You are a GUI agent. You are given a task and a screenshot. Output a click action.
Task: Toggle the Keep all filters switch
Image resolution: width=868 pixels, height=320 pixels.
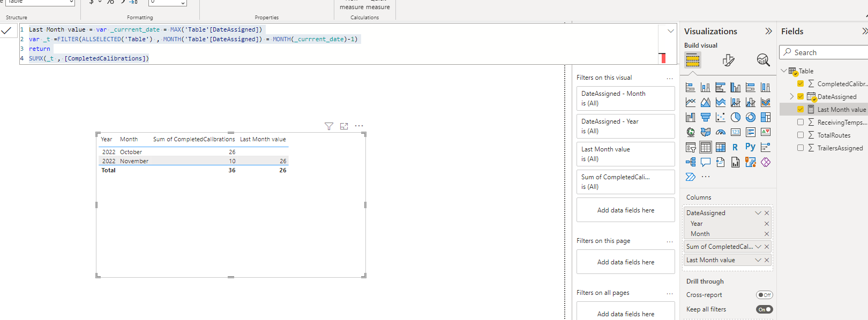(765, 309)
